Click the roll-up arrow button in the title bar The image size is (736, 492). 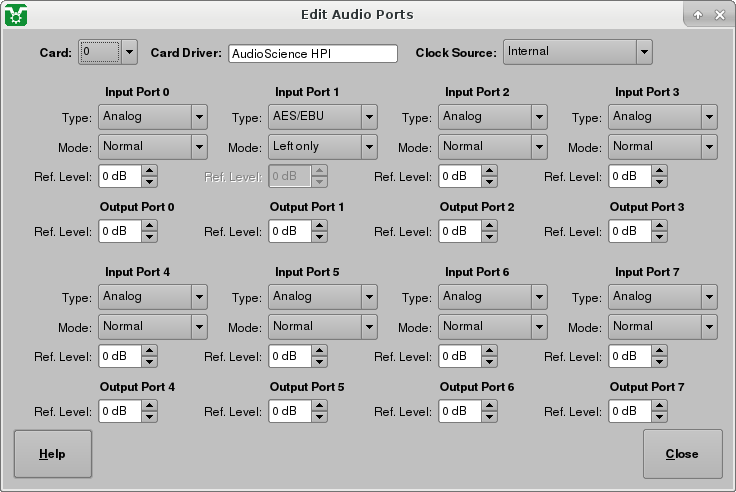[697, 15]
